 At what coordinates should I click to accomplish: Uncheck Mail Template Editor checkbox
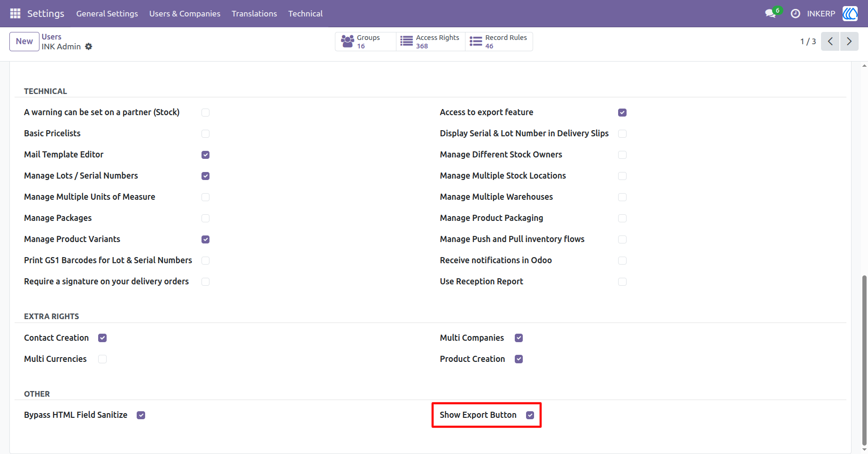coord(205,155)
